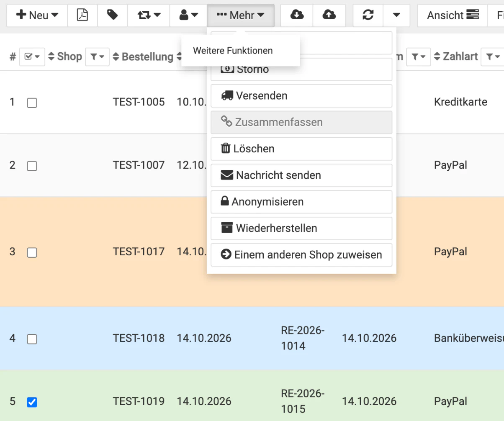Choose Einem anderen Shop zuweisen
Image resolution: width=504 pixels, height=421 pixels.
click(x=301, y=255)
